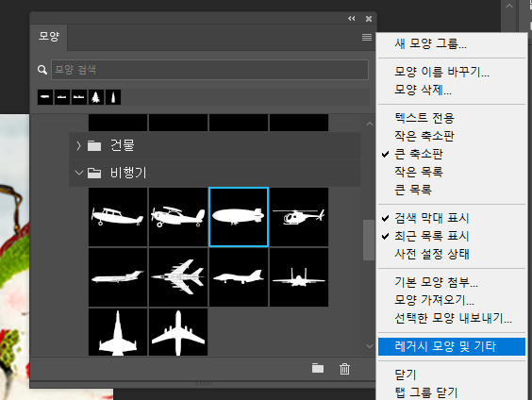Choose 닫기 in panel menu
This screenshot has height=400, width=532.
pyautogui.click(x=452, y=375)
